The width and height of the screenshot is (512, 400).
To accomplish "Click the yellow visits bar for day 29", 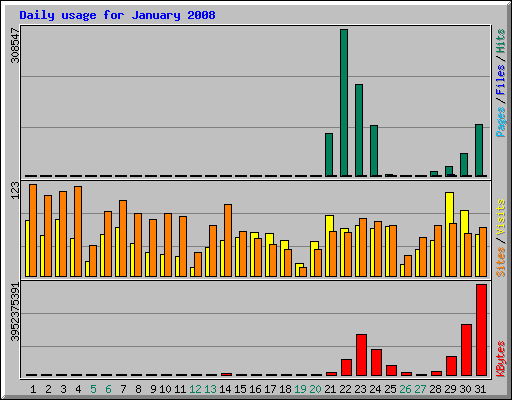I will click(x=449, y=208).
